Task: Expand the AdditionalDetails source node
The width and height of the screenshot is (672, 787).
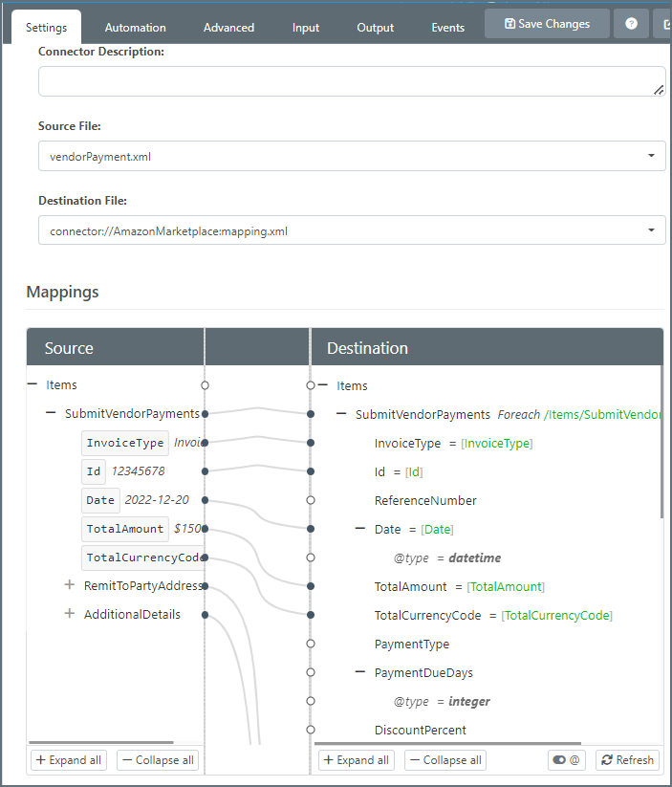Action: pyautogui.click(x=70, y=614)
